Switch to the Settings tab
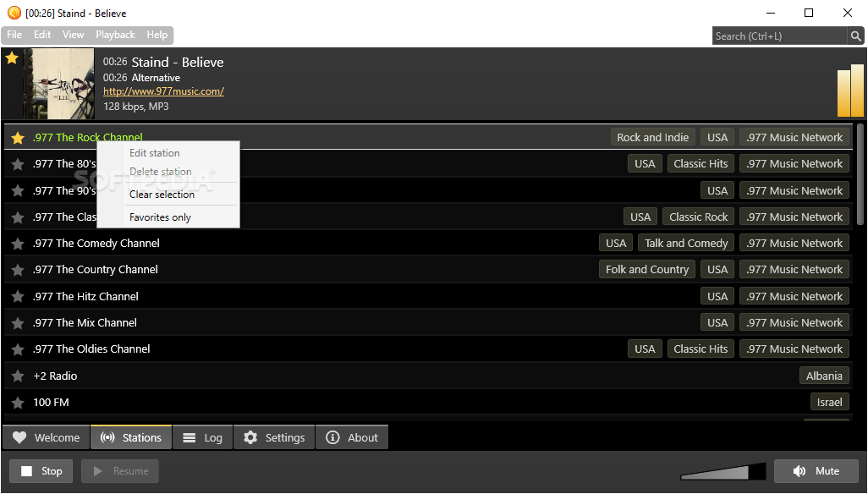This screenshot has height=494, width=868. pos(274,437)
